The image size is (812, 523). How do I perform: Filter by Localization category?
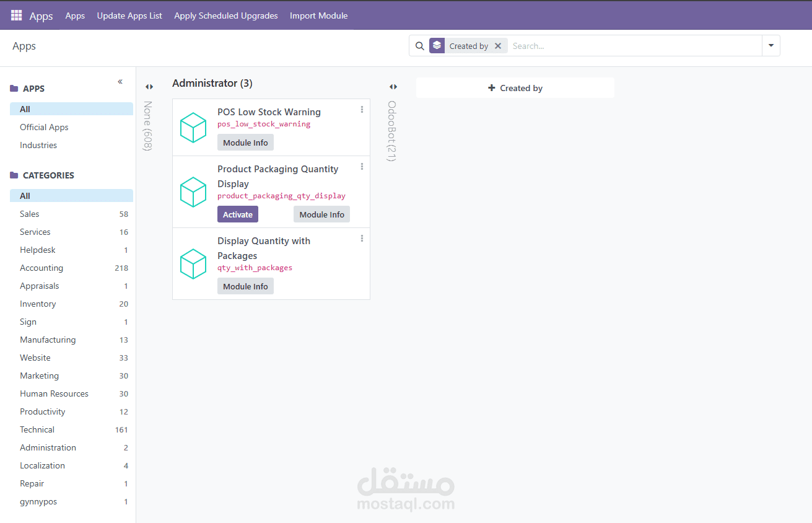coord(71,465)
